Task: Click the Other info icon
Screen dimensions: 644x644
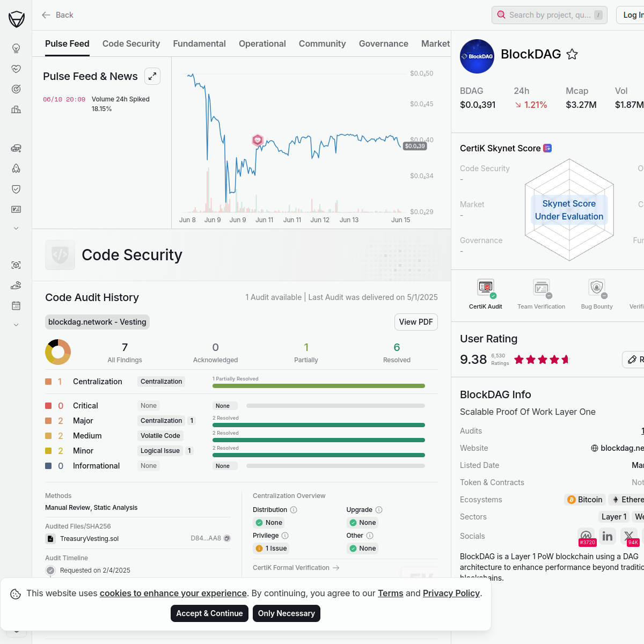Action: 370,536
